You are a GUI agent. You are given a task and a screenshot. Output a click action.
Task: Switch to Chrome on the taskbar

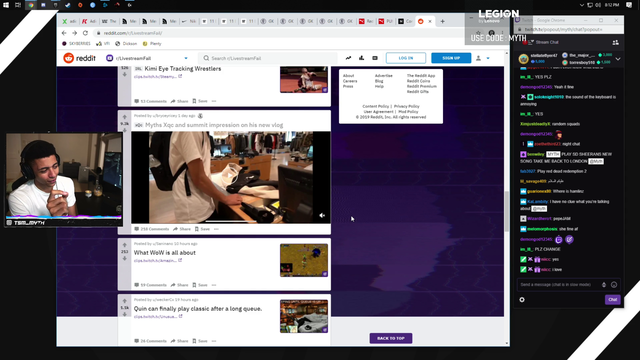31,5
